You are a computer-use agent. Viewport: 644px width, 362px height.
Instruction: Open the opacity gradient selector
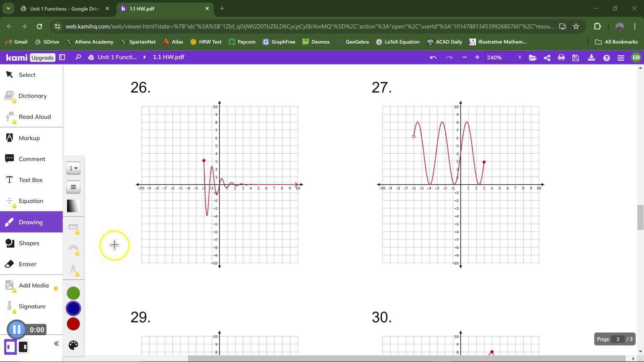73,206
